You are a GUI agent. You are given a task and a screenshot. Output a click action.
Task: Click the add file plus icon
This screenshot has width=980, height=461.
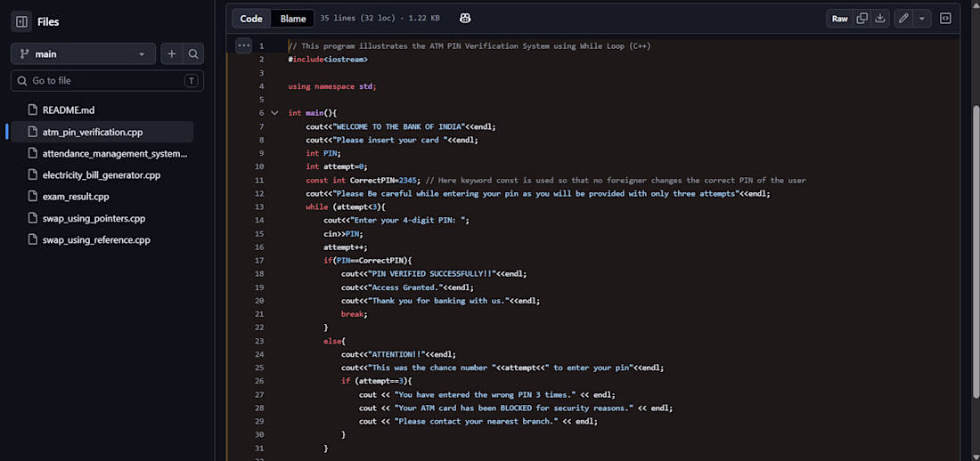point(171,54)
